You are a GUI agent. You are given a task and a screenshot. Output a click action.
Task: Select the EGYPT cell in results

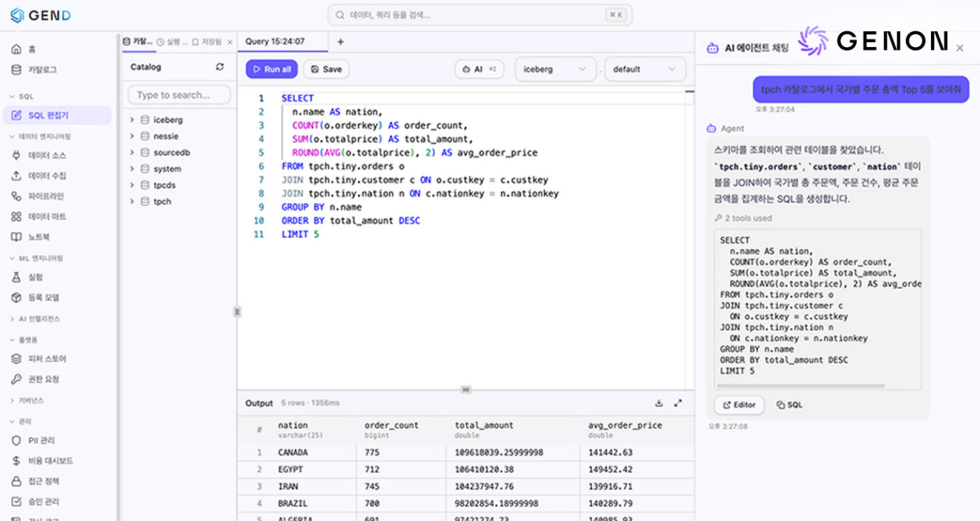pyautogui.click(x=290, y=470)
